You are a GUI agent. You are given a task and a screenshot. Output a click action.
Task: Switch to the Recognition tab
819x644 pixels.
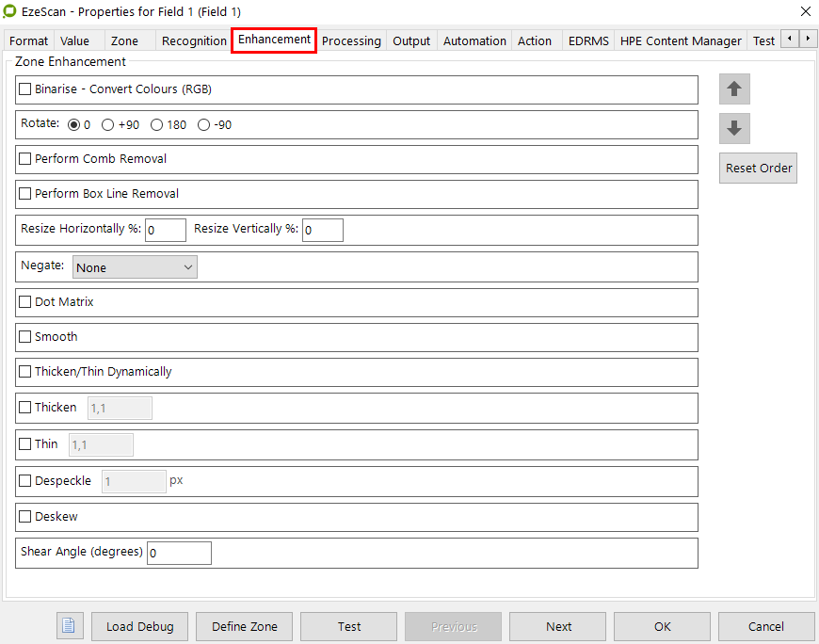click(194, 40)
